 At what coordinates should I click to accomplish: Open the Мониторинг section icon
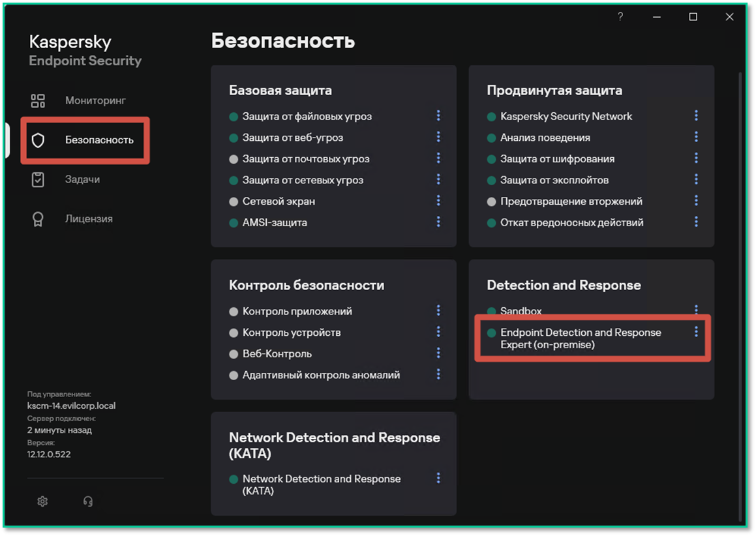[x=38, y=100]
